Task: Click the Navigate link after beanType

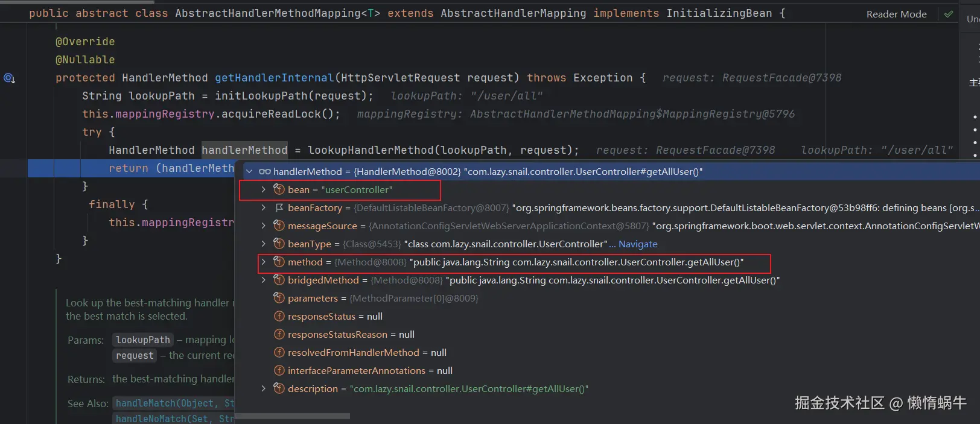Action: 638,244
